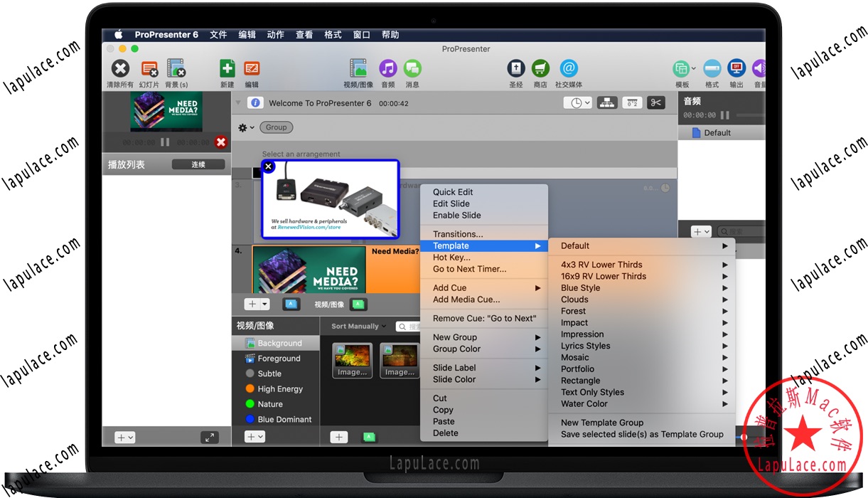868x498 pixels.
Task: Open the 文件 menu in menu bar
Action: (x=218, y=35)
